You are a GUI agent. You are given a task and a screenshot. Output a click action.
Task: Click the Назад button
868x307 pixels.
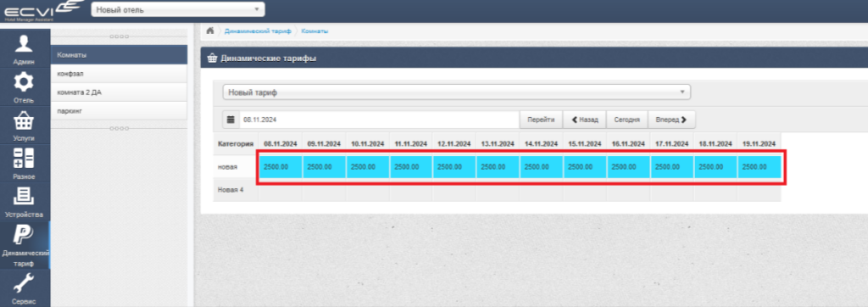tap(585, 119)
